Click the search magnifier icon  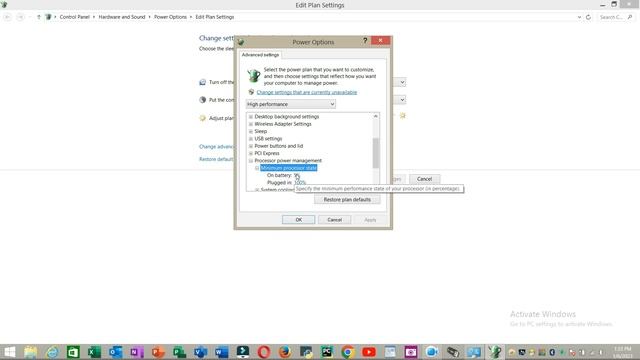(x=630, y=17)
